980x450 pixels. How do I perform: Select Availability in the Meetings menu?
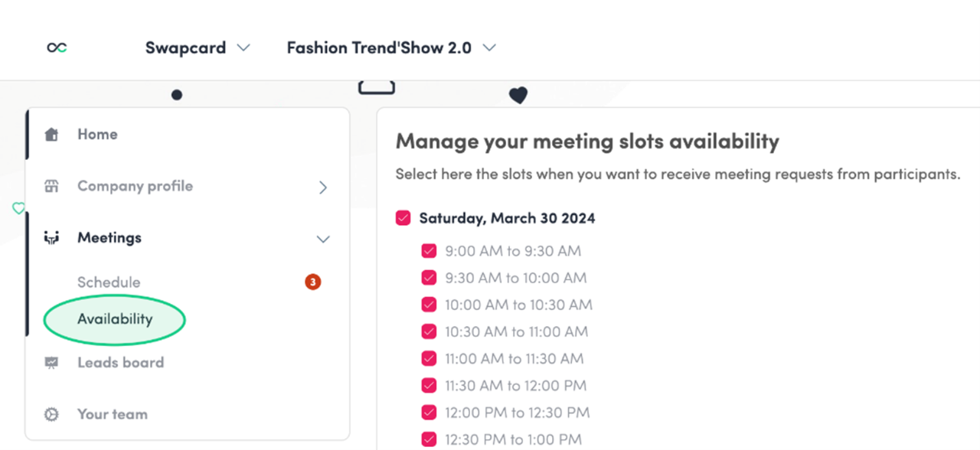[115, 319]
